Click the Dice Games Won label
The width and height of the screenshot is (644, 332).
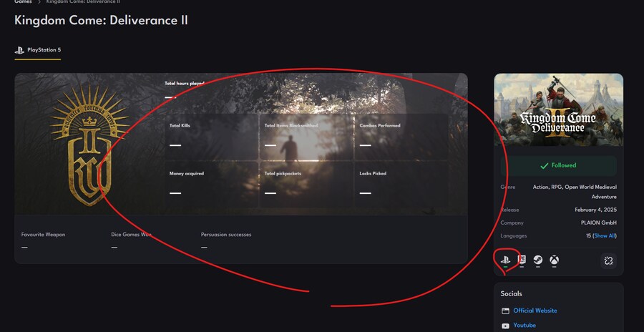click(x=131, y=235)
